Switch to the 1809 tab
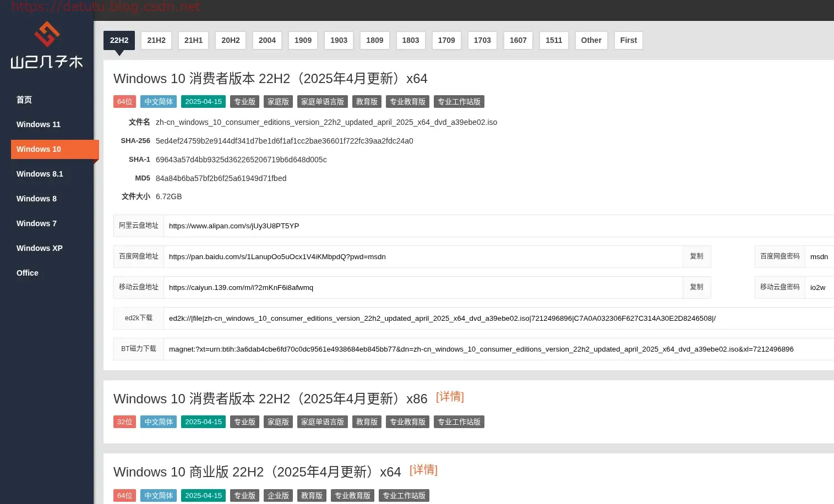The height and width of the screenshot is (504, 834). (x=374, y=40)
